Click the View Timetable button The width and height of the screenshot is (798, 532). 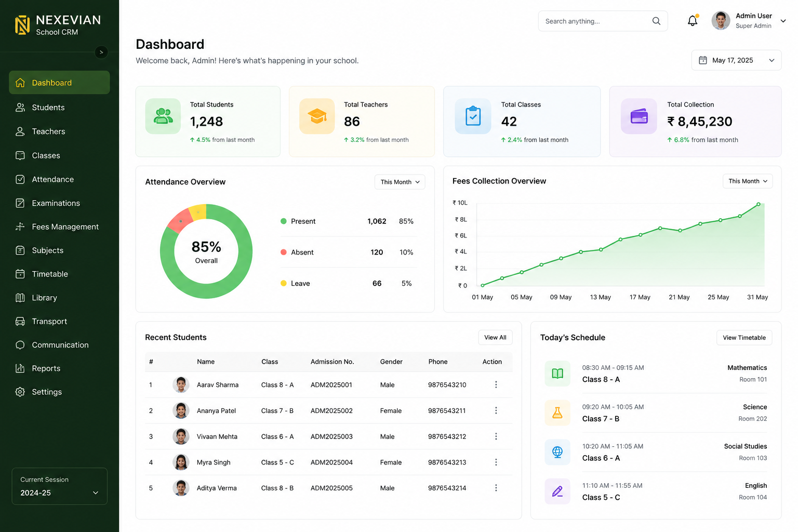point(744,338)
